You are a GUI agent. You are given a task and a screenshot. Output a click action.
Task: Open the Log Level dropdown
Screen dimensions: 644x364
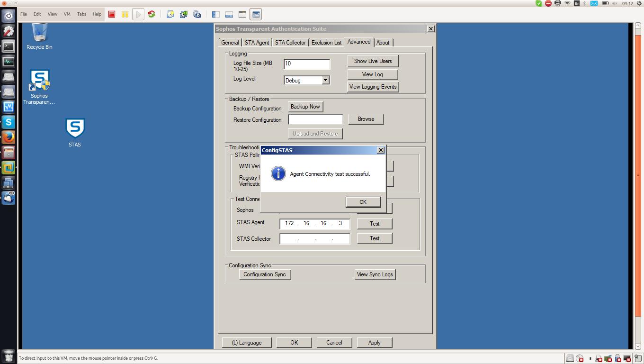325,80
